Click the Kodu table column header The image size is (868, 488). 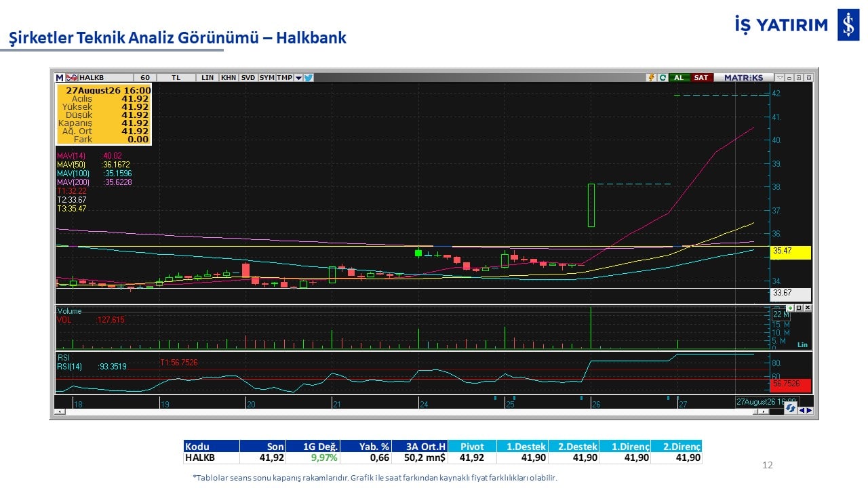212,447
